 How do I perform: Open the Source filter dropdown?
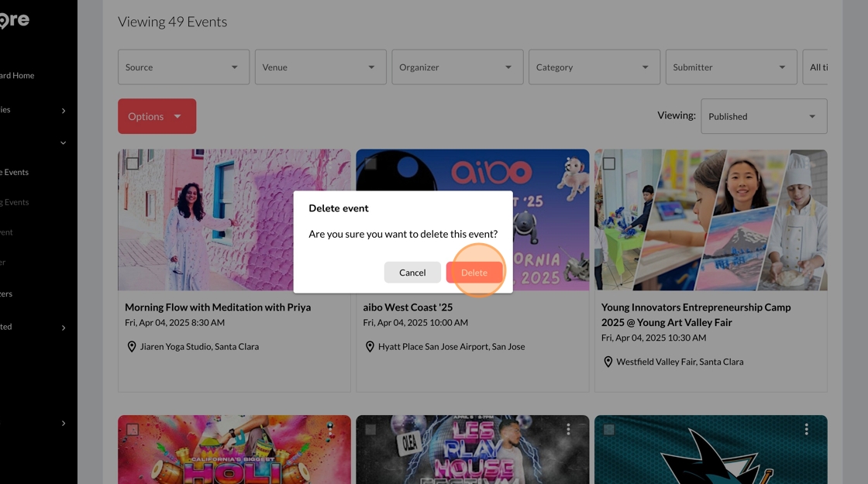coord(183,67)
